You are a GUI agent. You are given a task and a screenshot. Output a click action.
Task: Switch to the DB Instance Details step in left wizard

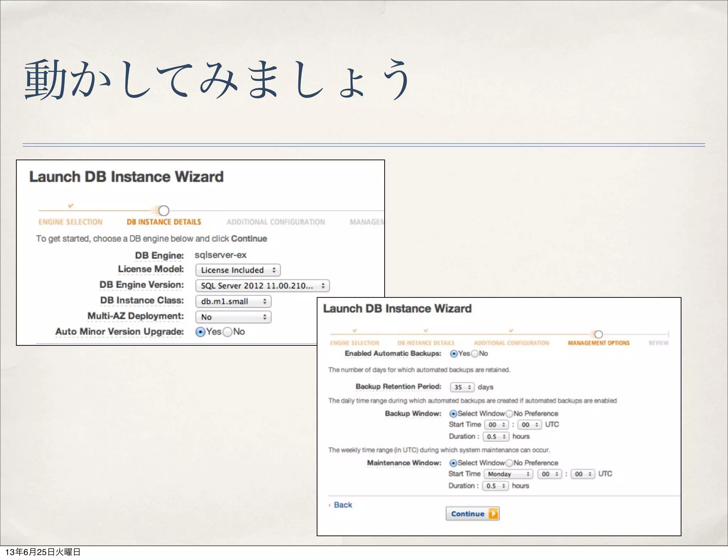click(x=164, y=222)
